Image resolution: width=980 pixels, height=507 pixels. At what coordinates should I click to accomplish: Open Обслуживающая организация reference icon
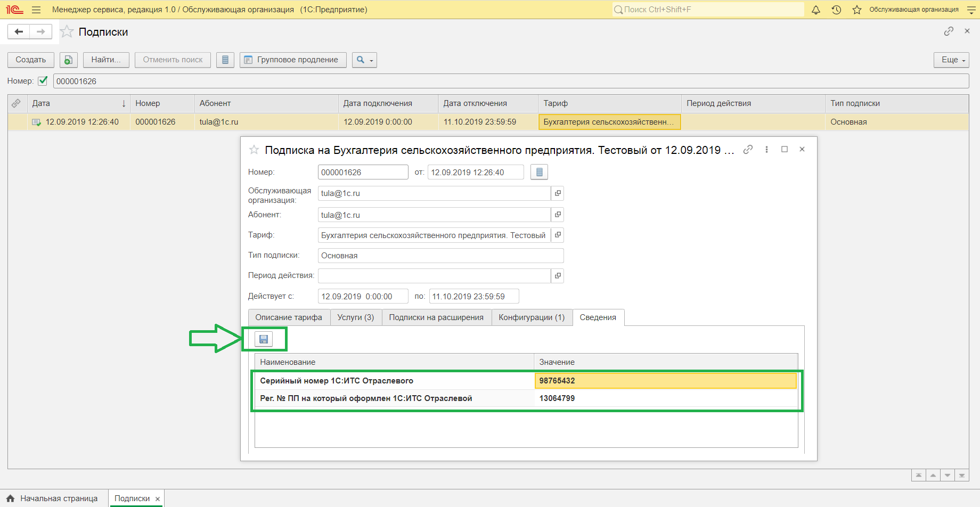pyautogui.click(x=558, y=193)
